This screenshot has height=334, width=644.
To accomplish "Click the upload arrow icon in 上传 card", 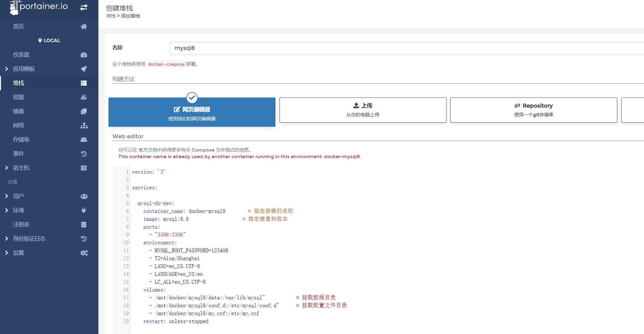I will click(x=356, y=105).
